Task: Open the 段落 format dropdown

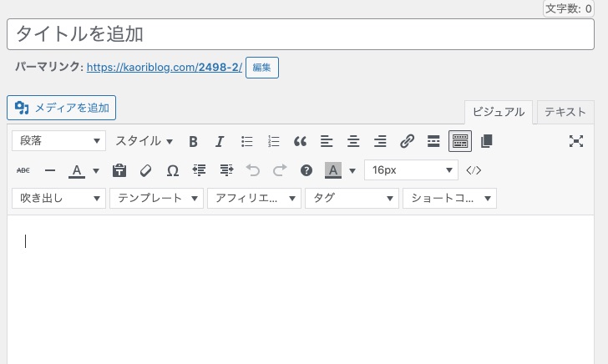Action: (x=58, y=141)
